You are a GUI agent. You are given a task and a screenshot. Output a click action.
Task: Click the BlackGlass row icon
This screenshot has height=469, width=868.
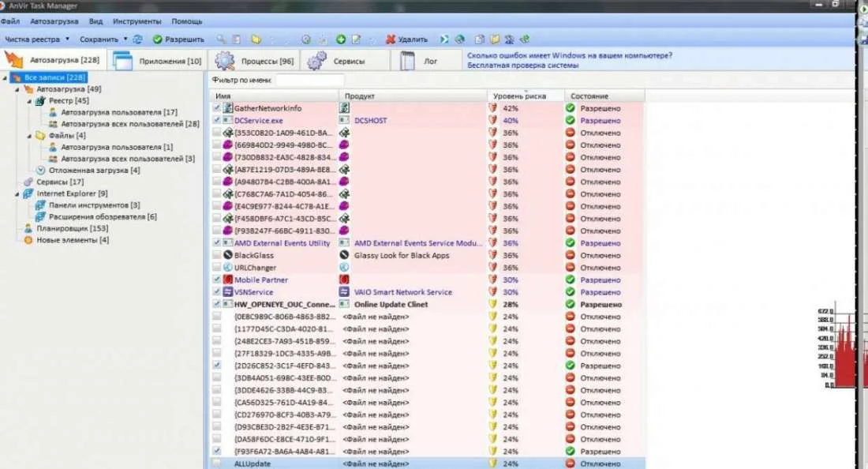pyautogui.click(x=227, y=255)
